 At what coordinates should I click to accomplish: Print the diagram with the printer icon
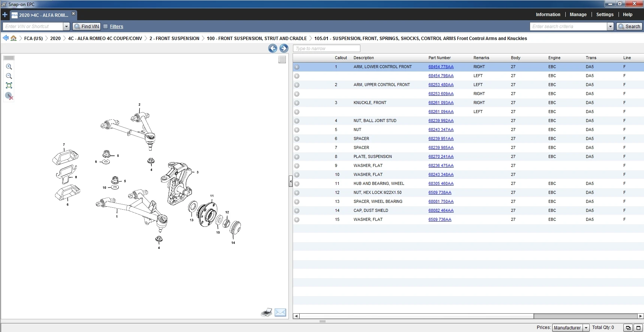click(266, 313)
